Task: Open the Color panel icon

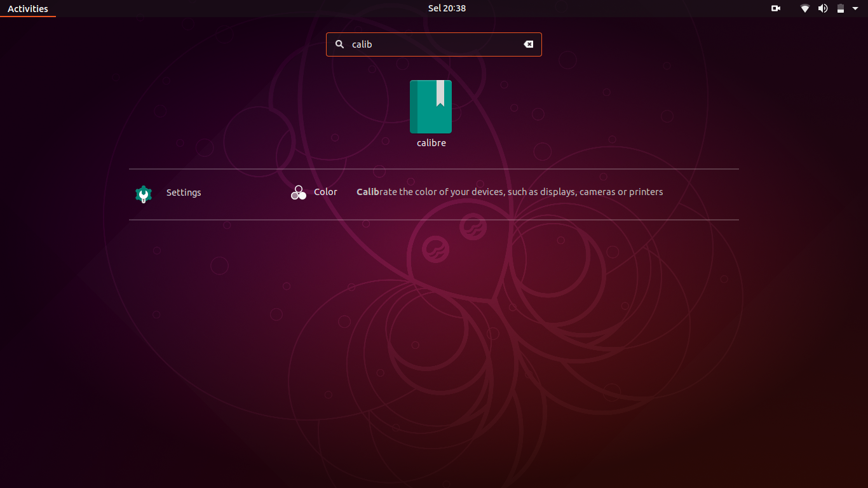Action: tap(299, 193)
